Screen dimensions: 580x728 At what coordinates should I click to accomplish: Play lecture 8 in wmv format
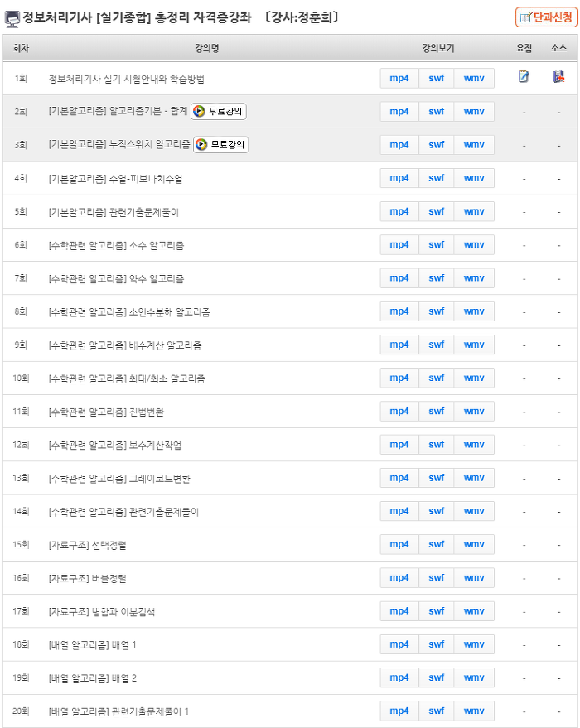(x=474, y=311)
